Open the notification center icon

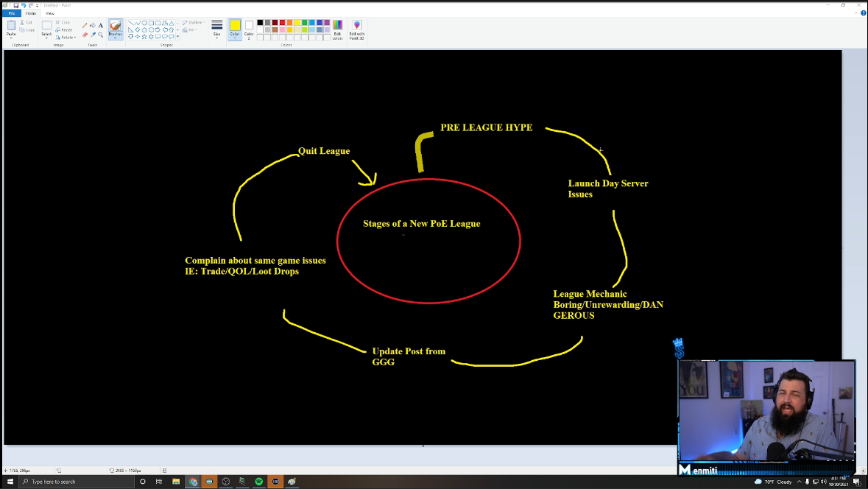pos(856,482)
